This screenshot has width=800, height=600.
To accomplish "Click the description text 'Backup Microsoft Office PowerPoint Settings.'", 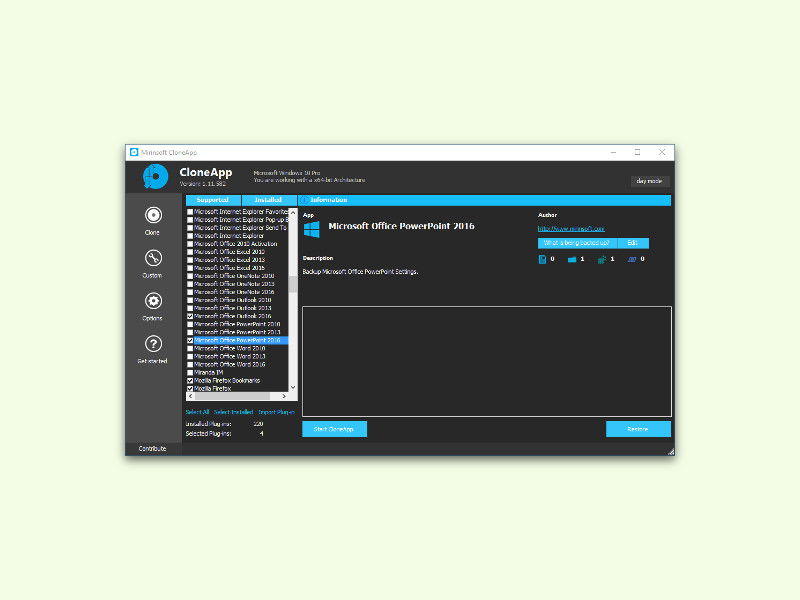I will 360,272.
